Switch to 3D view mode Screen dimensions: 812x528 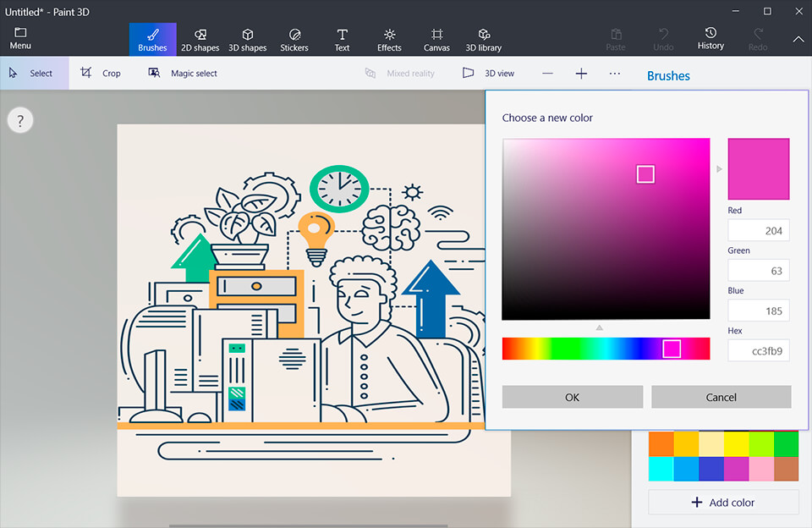point(489,73)
